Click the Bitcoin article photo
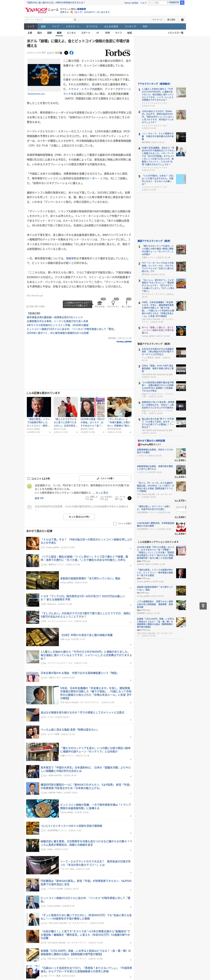 click(44, 75)
